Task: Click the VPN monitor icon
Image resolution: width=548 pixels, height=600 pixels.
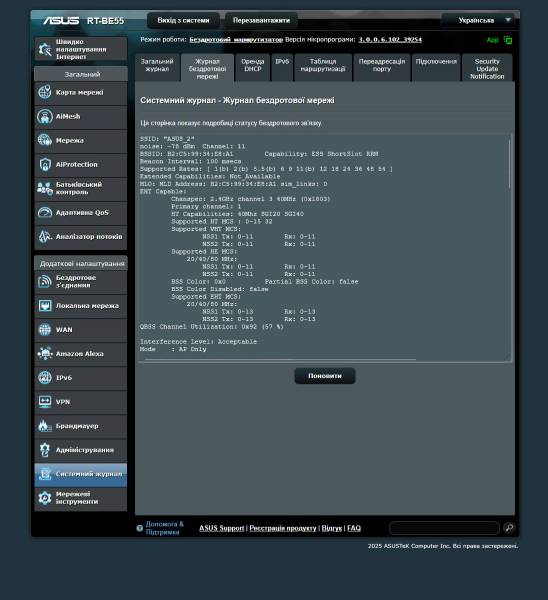Action: [45, 402]
